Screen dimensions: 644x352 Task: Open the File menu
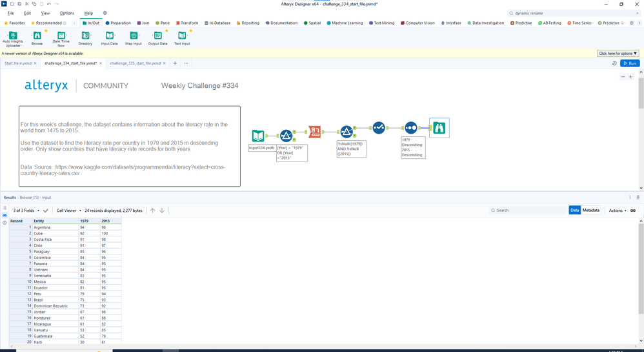(11, 13)
